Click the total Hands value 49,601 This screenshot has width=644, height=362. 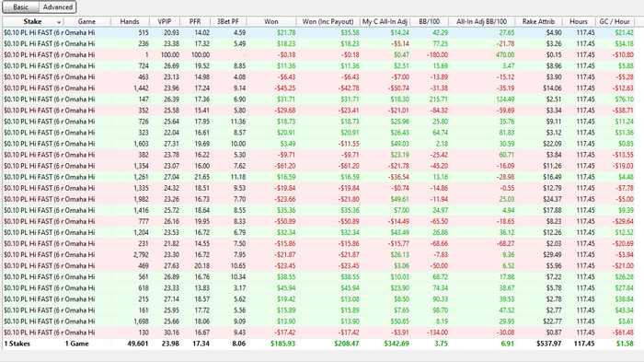[x=138, y=344]
